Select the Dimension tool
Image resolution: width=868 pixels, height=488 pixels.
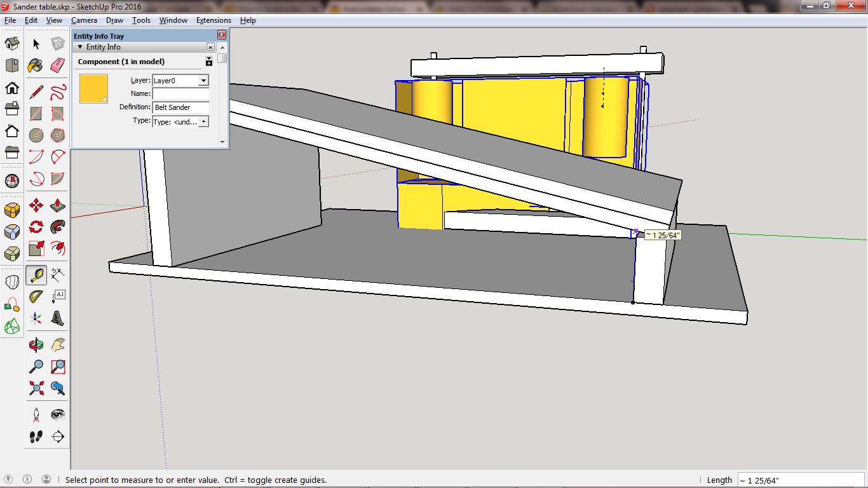[x=57, y=275]
